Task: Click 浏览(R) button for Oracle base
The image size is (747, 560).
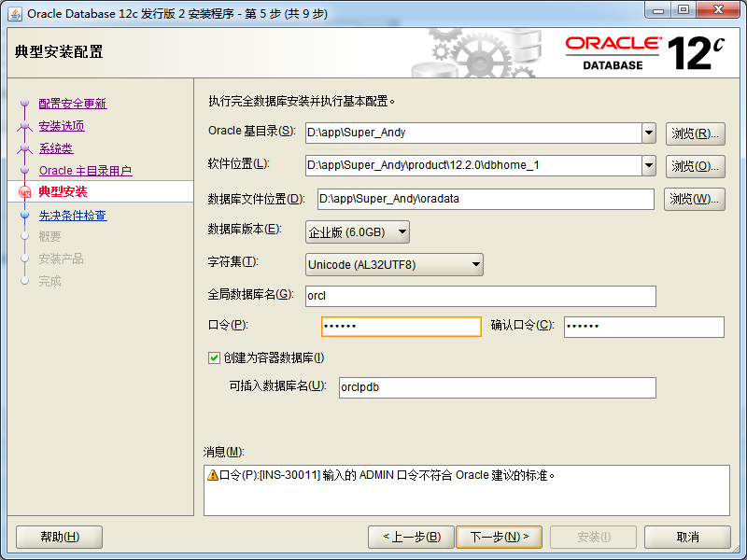Action: (x=695, y=133)
